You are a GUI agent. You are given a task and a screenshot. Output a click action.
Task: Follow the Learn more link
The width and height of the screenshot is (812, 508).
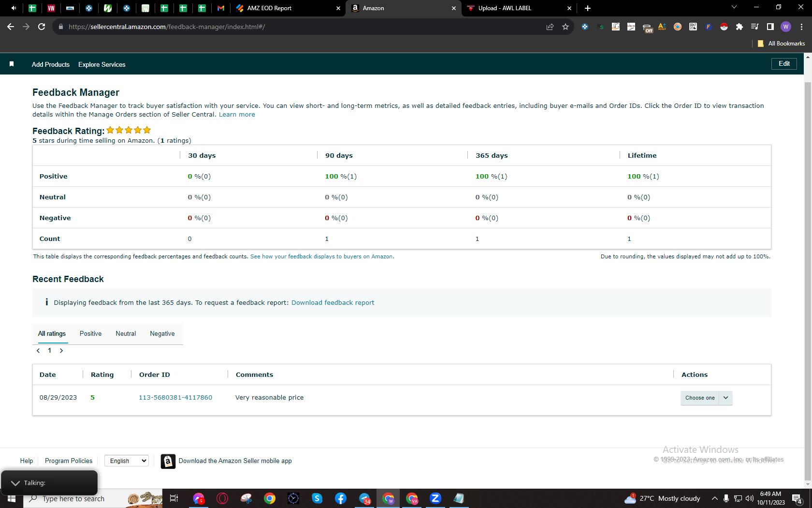[237, 115]
